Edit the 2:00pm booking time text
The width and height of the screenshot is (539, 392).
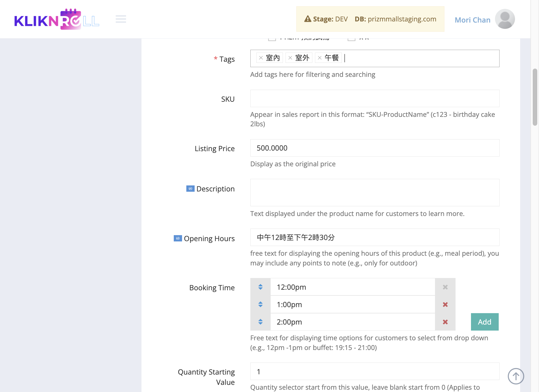pos(353,322)
